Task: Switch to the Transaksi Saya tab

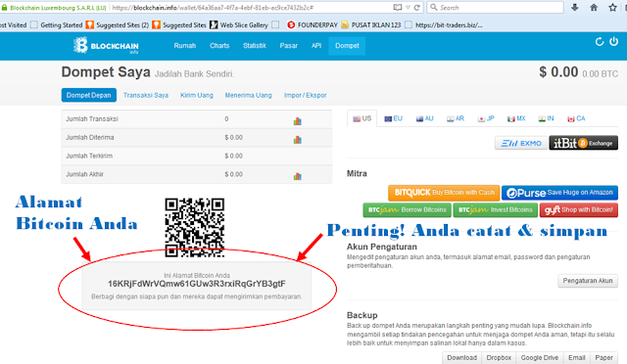Action: 146,95
